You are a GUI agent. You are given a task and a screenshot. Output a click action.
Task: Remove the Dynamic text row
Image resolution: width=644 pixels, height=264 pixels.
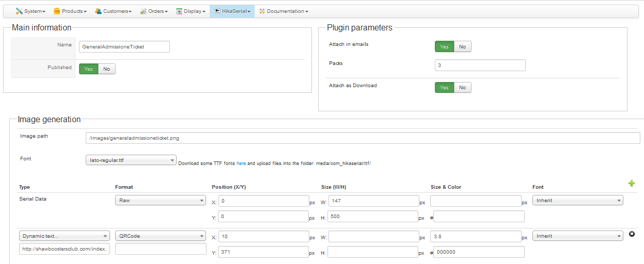pyautogui.click(x=631, y=234)
